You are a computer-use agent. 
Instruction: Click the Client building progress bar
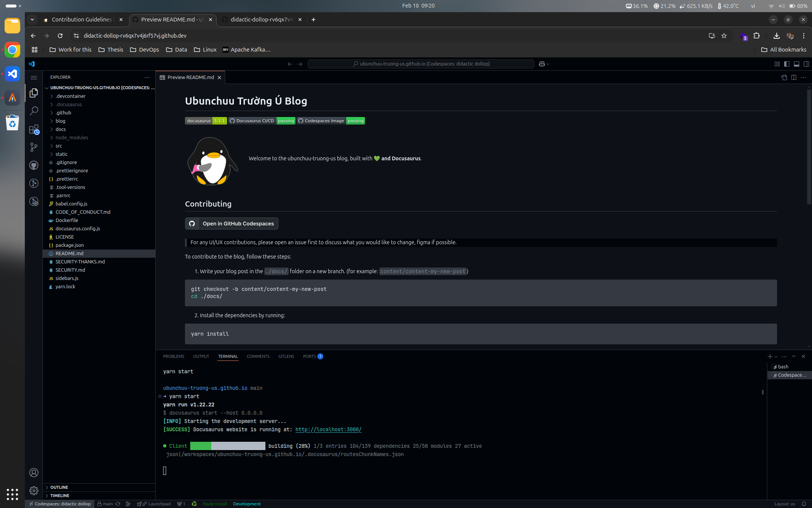click(x=227, y=446)
